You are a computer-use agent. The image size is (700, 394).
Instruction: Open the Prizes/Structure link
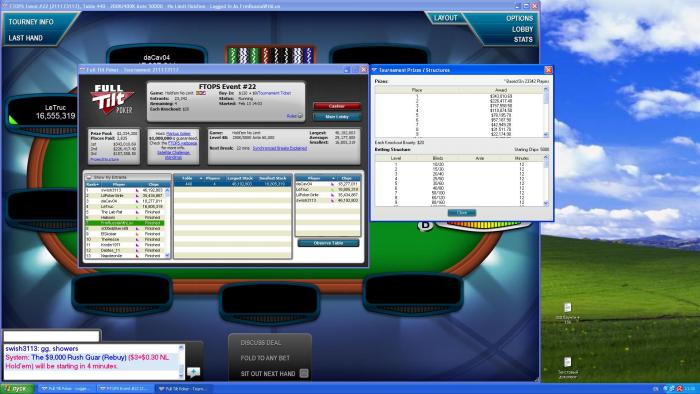coord(104,159)
